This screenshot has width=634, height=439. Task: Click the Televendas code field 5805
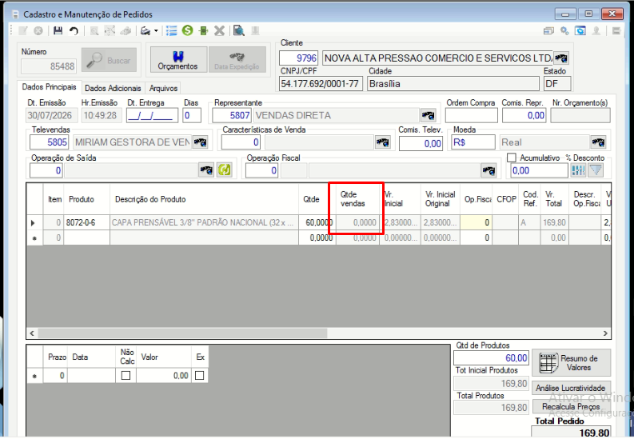click(x=49, y=142)
